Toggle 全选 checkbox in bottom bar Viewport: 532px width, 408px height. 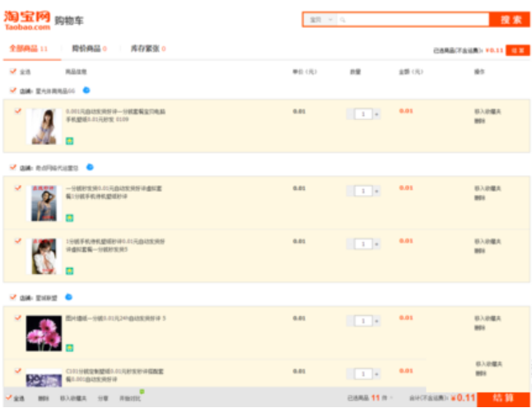tap(9, 397)
